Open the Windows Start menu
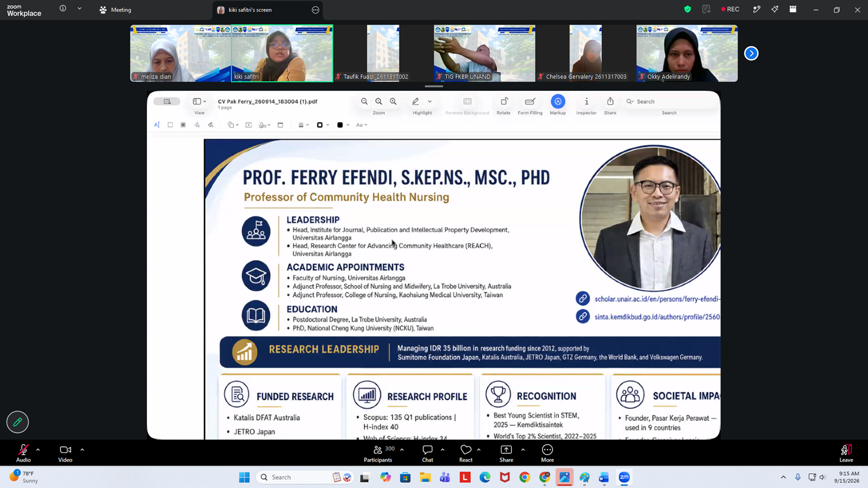Screen dimensions: 868x488 (x=244, y=477)
